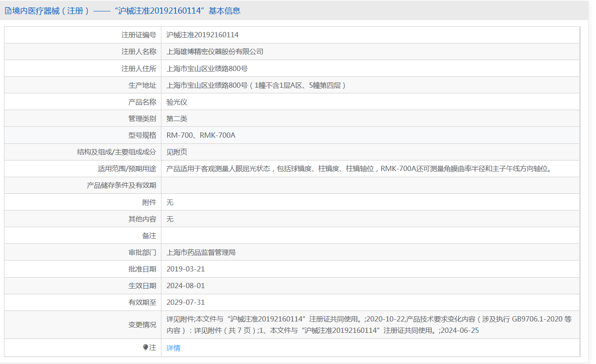Click the 产品名称 label
The width and height of the screenshot is (596, 364).
tap(142, 102)
